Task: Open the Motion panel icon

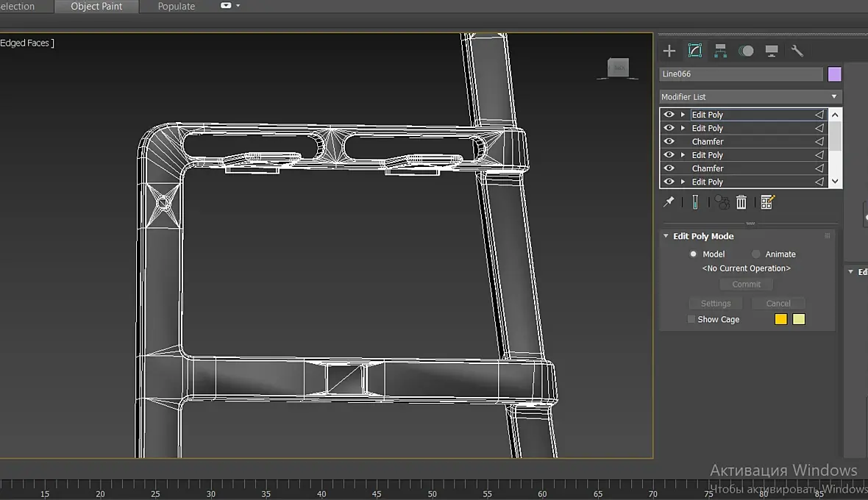Action: (x=746, y=51)
